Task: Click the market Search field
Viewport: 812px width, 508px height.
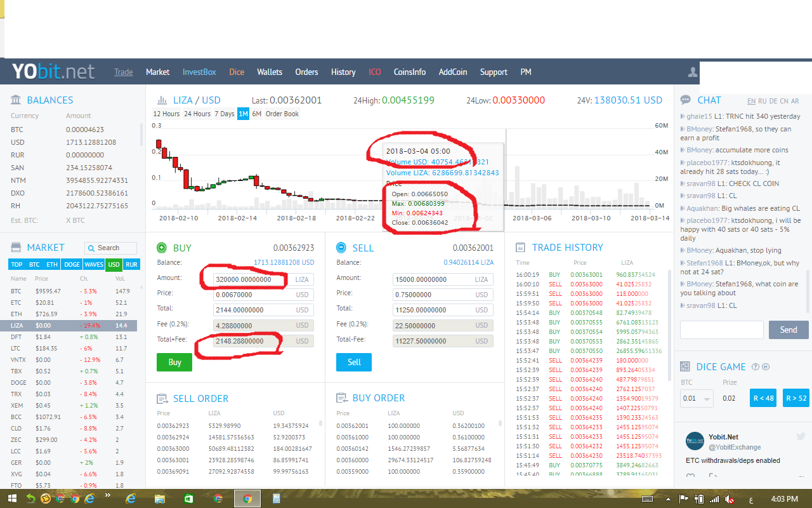Action: [x=111, y=248]
